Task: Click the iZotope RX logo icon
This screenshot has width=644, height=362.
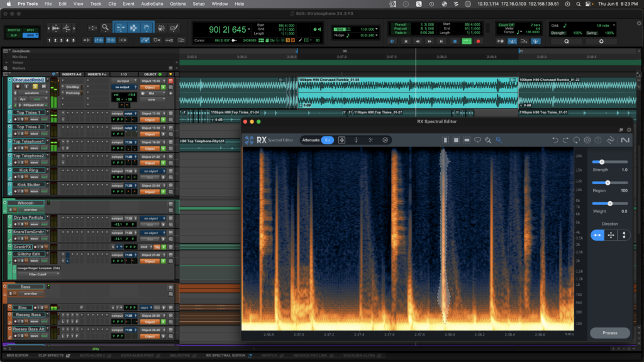Action: click(249, 140)
